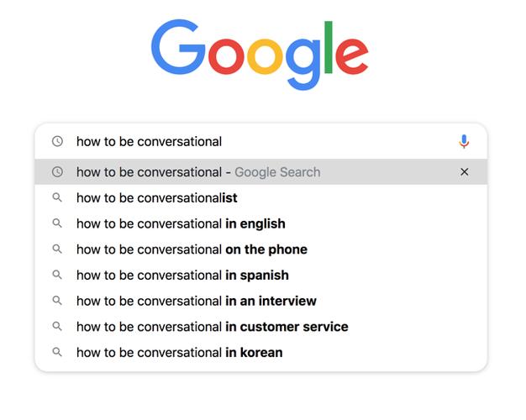Click magnifier icon beside 'on the phone' suggestion
Viewport: 526px width, 420px height.
[x=57, y=249]
